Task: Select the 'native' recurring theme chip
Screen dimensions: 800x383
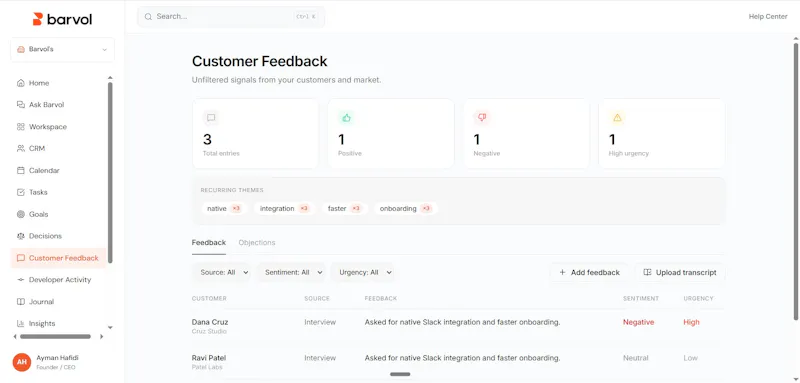Action: tap(224, 209)
